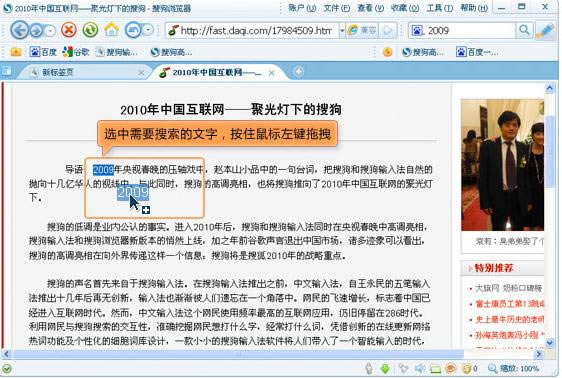Viewport: 562px width, 378px height.
Task: Open the ad-block shield icon showing 0
Action: (470, 368)
